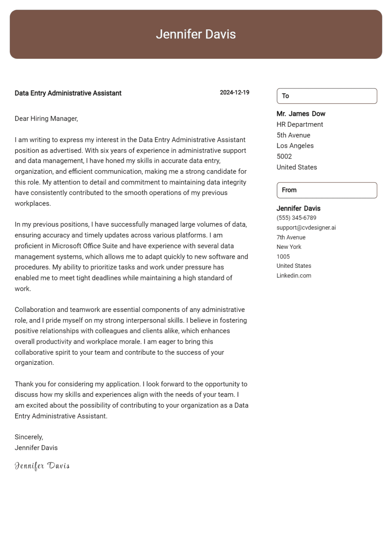This screenshot has height=550, width=392.
Task: Click New York in sender address
Action: pos(289,247)
